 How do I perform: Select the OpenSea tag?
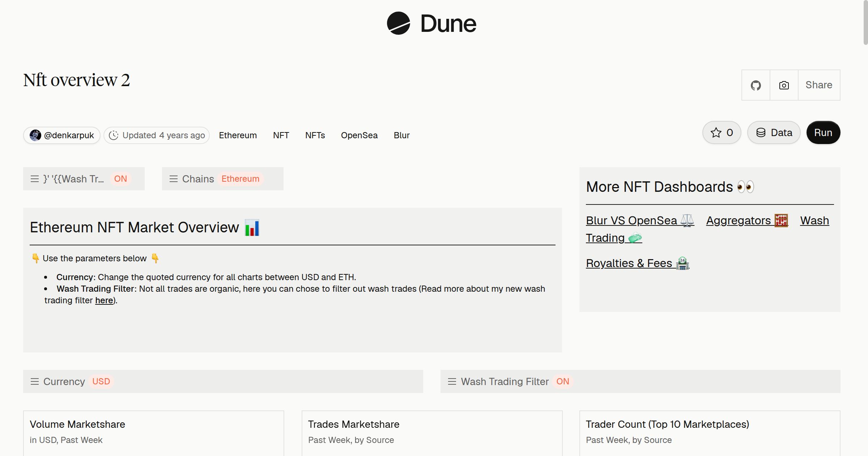(359, 135)
